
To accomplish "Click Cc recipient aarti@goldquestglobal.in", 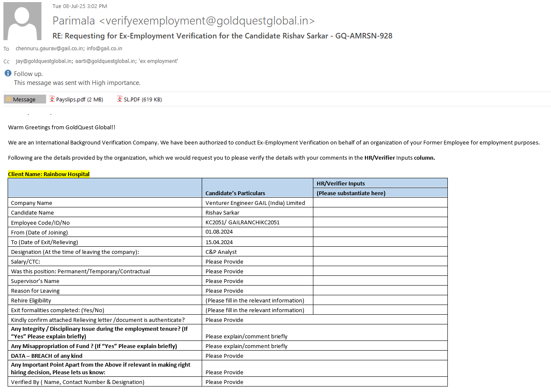I will point(105,61).
